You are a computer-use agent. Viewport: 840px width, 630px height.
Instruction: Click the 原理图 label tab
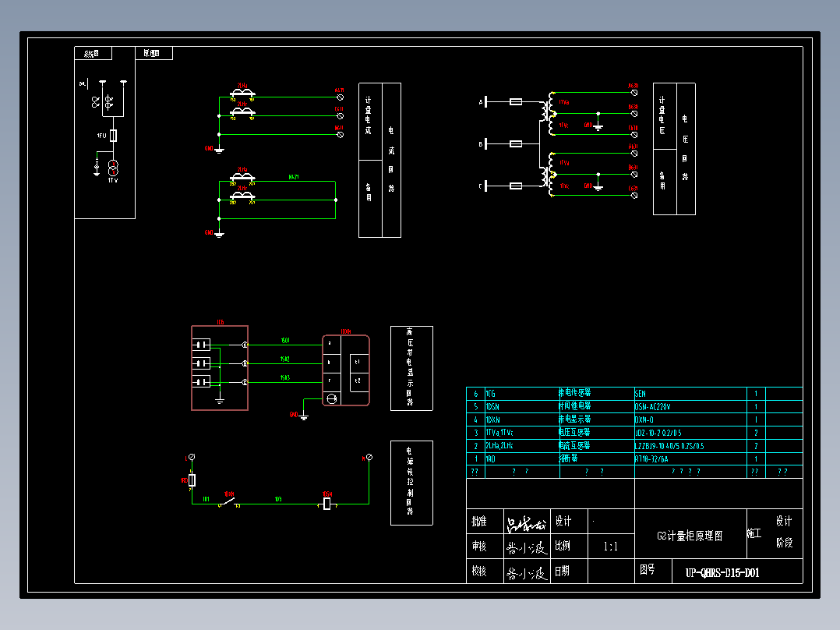click(x=154, y=53)
